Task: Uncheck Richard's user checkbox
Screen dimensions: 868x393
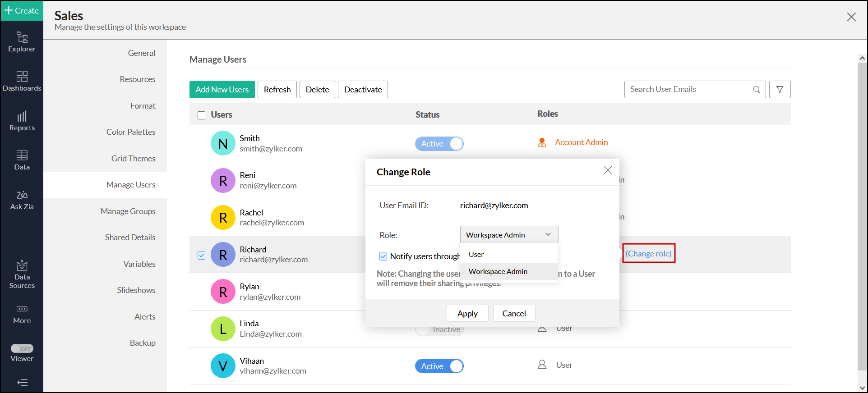Action: 202,255
